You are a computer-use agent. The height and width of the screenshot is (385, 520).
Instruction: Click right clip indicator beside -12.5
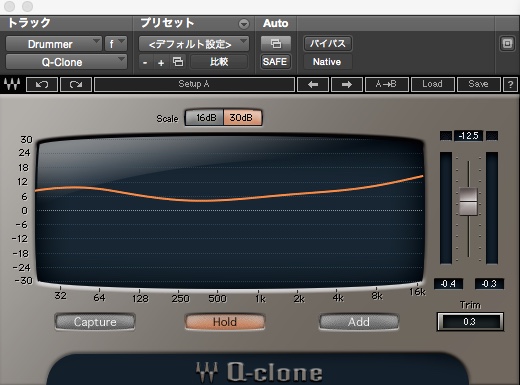click(x=492, y=136)
